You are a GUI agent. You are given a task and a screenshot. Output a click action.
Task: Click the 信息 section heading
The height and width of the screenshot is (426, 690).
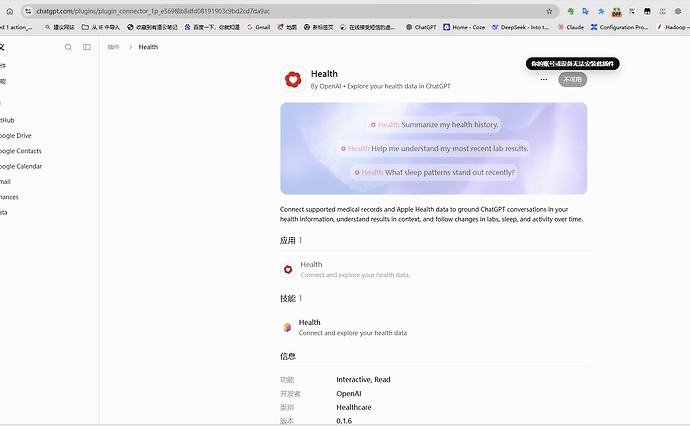(x=288, y=356)
